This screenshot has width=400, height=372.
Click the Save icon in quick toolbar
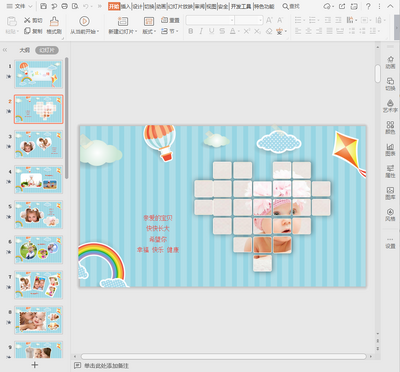43,6
